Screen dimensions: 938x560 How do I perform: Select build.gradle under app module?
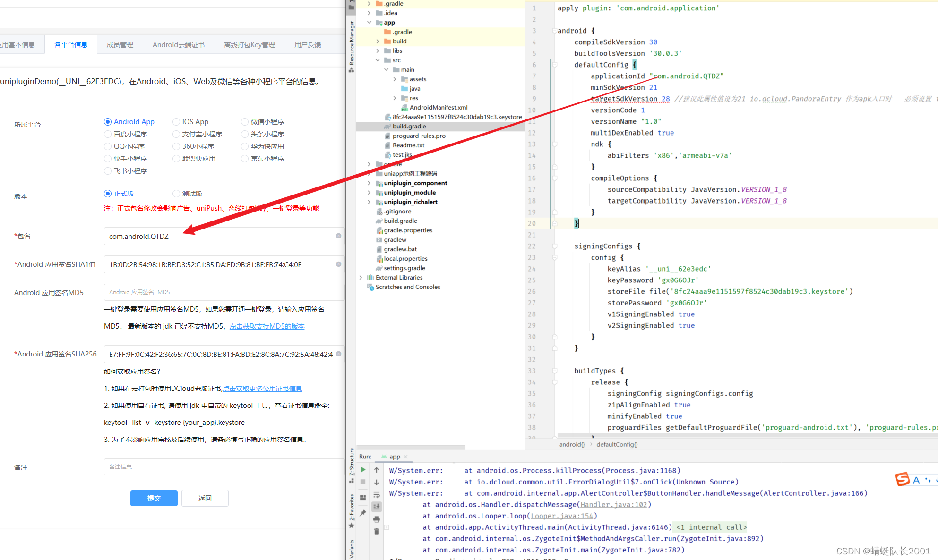409,126
